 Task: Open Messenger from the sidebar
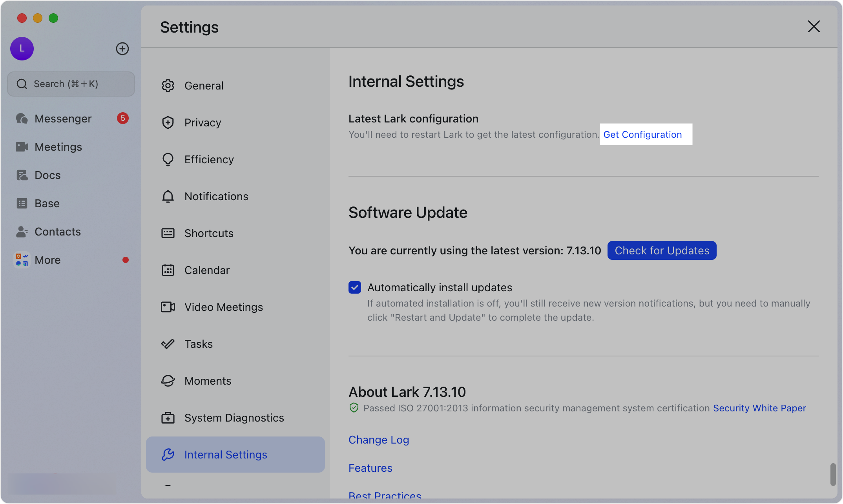click(63, 118)
